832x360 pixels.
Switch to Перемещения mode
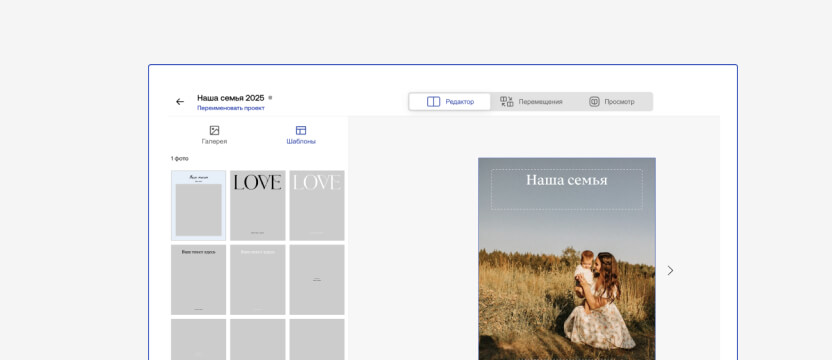coord(531,101)
